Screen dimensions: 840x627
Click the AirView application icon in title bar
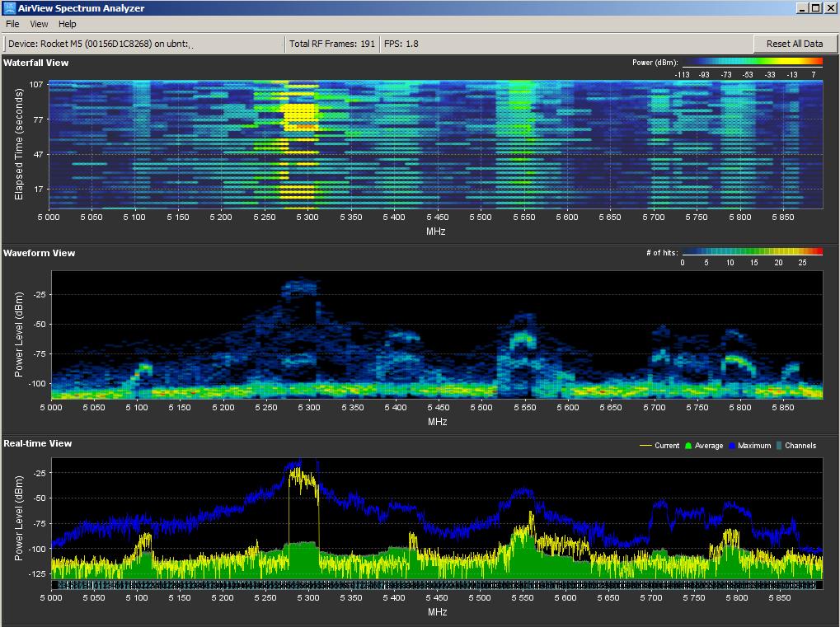(9, 8)
